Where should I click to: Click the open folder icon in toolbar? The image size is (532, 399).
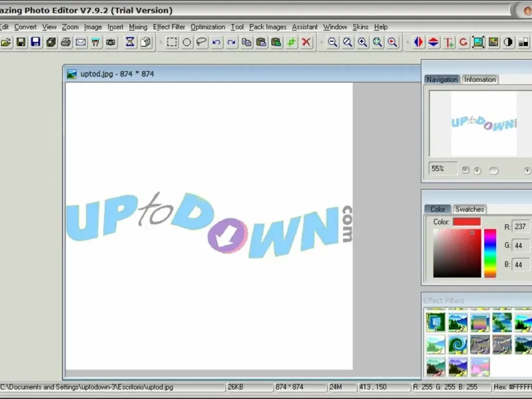point(6,43)
